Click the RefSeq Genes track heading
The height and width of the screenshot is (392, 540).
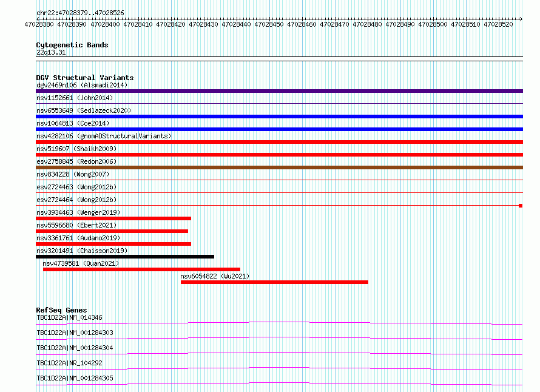pyautogui.click(x=61, y=310)
